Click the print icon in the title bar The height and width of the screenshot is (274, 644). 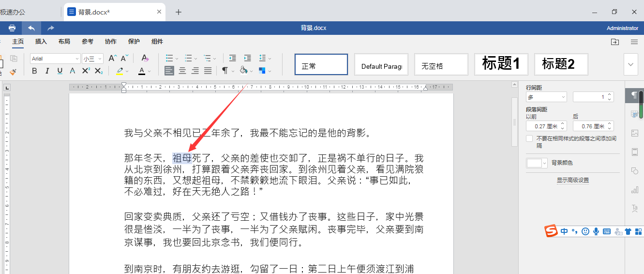click(x=12, y=28)
